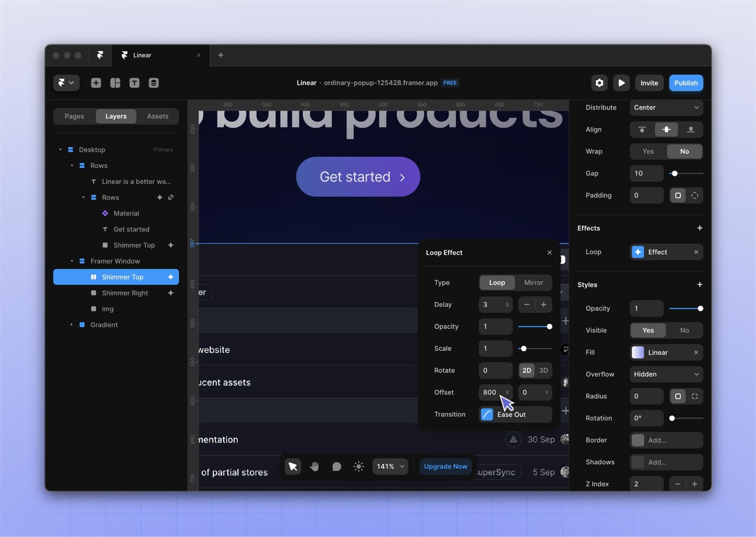Set loop effect type to Mirror
Screen dimensions: 756x537
coord(533,282)
